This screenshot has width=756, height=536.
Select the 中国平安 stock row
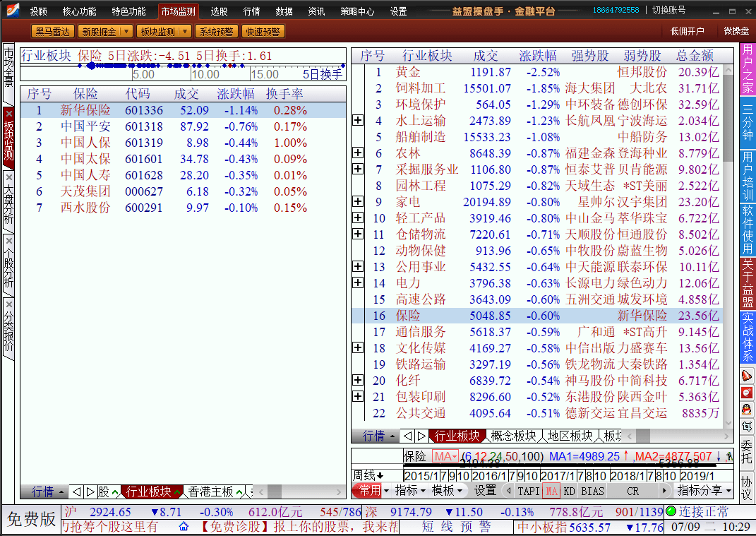[184, 126]
